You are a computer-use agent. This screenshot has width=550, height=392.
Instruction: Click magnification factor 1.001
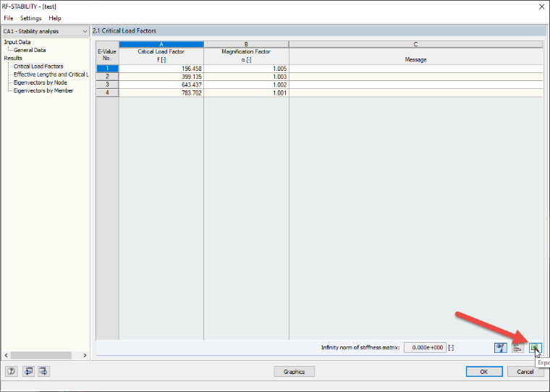click(x=246, y=93)
